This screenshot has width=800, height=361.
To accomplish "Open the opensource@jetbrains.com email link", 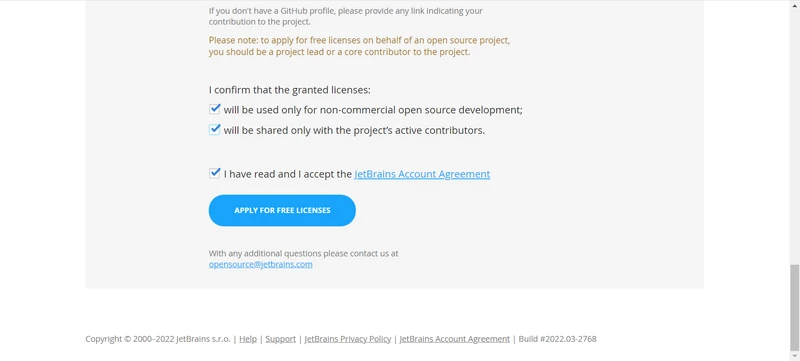I will pos(261,264).
